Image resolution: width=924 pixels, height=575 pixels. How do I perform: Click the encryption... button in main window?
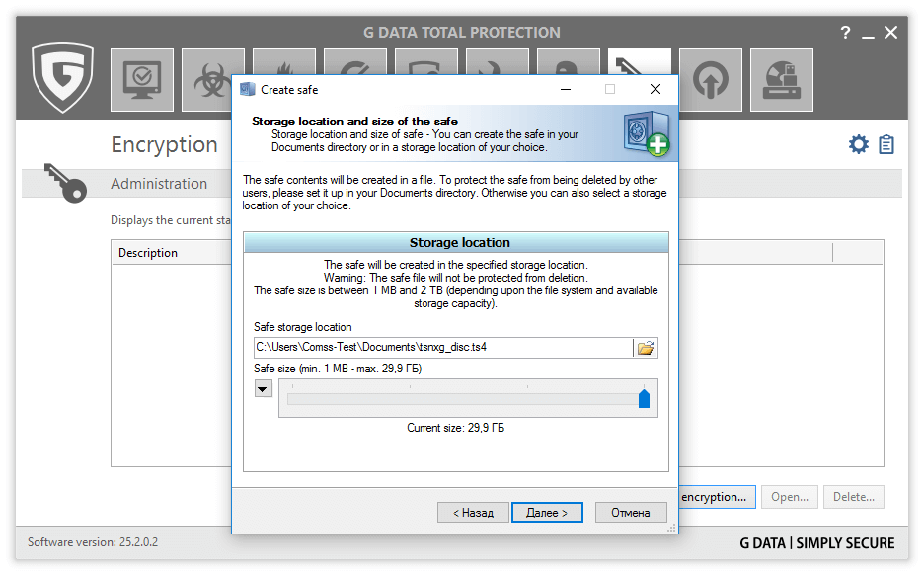(717, 497)
